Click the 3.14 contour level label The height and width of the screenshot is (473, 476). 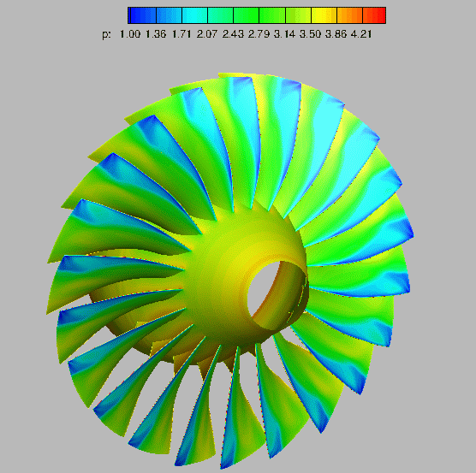point(284,34)
